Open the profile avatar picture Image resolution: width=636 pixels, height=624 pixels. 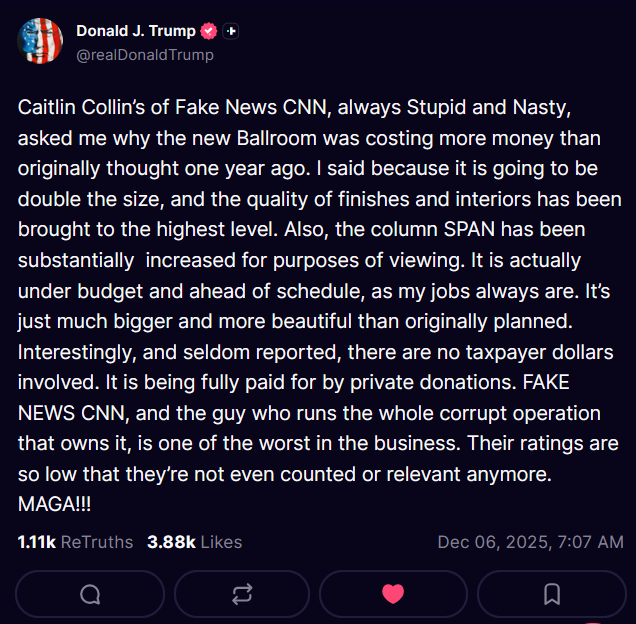click(41, 41)
